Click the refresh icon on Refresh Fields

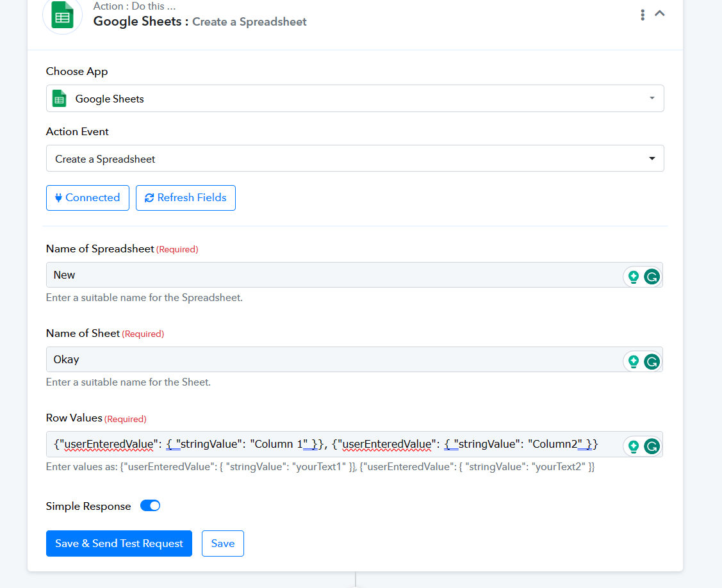(149, 197)
